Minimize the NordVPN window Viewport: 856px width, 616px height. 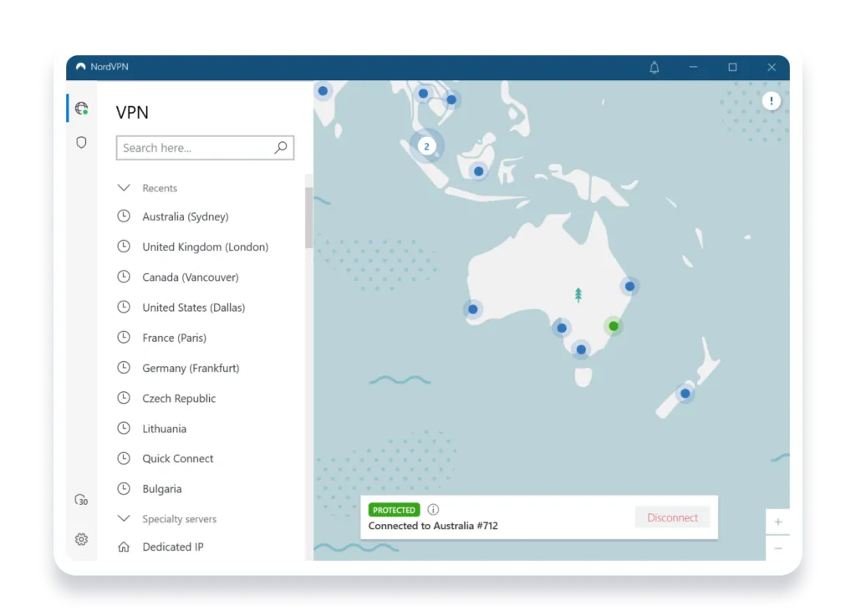click(693, 67)
